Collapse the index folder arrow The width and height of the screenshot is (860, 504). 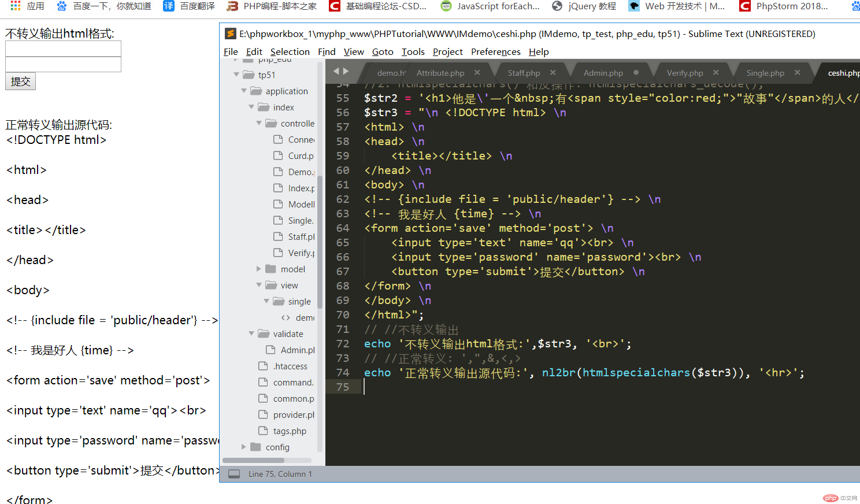pyautogui.click(x=251, y=107)
